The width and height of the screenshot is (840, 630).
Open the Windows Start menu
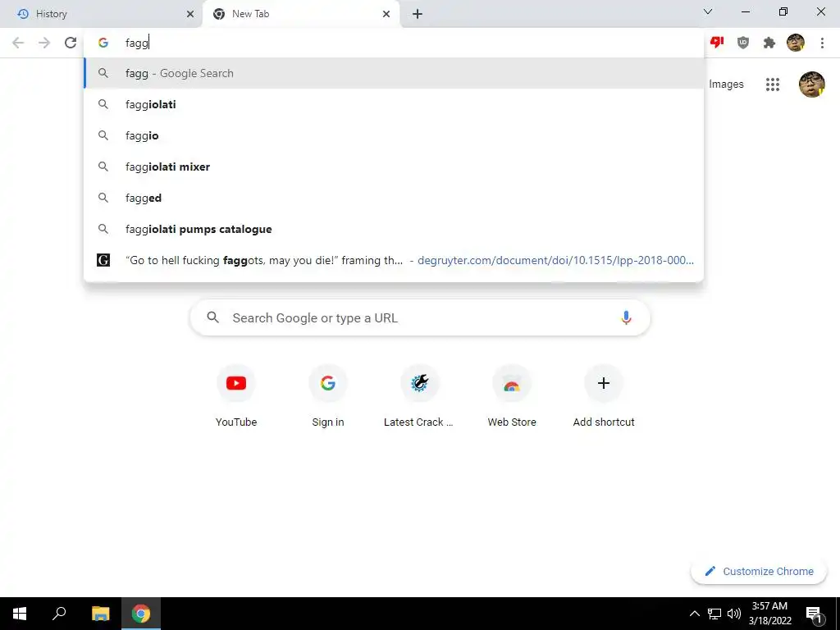20,614
